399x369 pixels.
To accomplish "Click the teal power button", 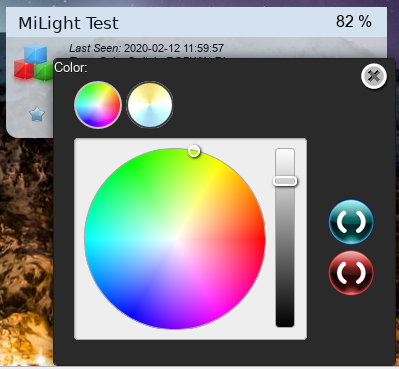I will 351,222.
